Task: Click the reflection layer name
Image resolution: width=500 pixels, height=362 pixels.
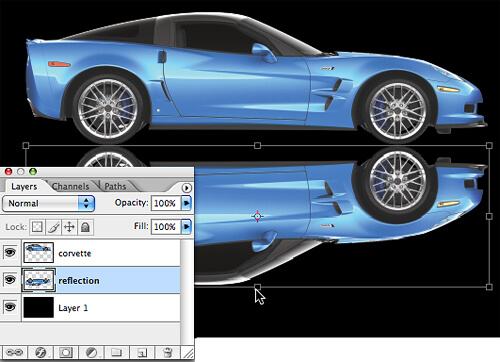Action: [x=79, y=281]
